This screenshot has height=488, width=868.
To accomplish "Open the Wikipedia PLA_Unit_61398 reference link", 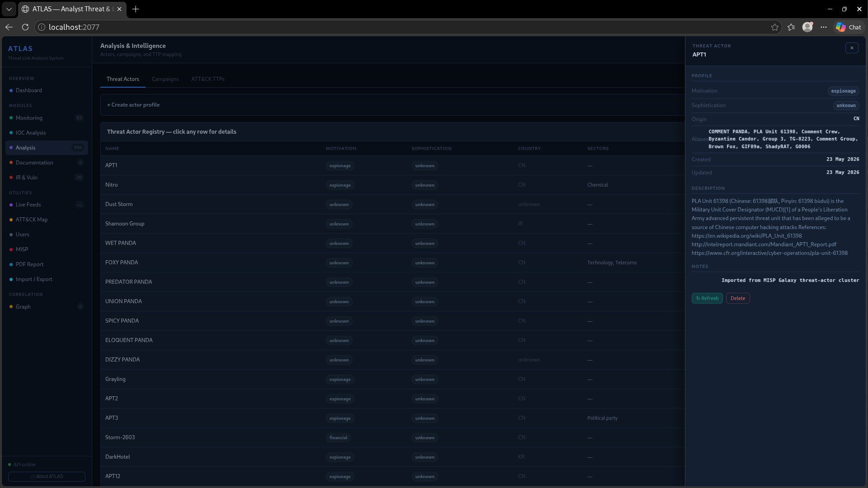I will tap(747, 236).
